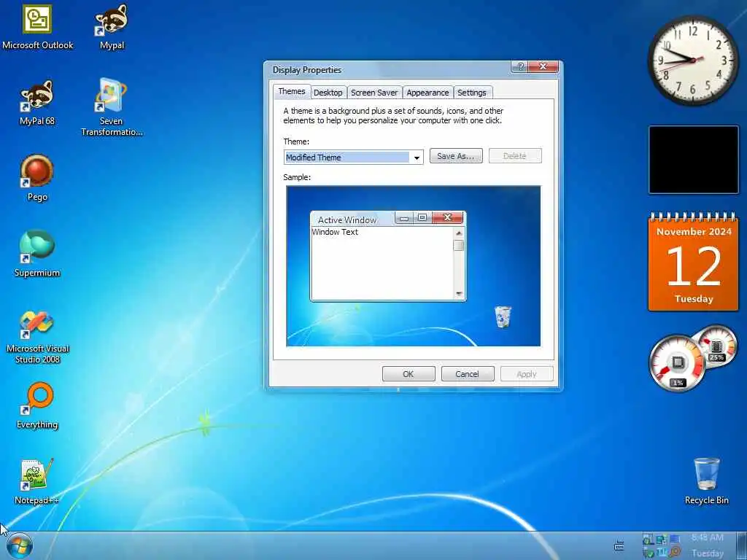Click the November 12 calendar gadget
This screenshot has width=747, height=560.
coord(694,262)
